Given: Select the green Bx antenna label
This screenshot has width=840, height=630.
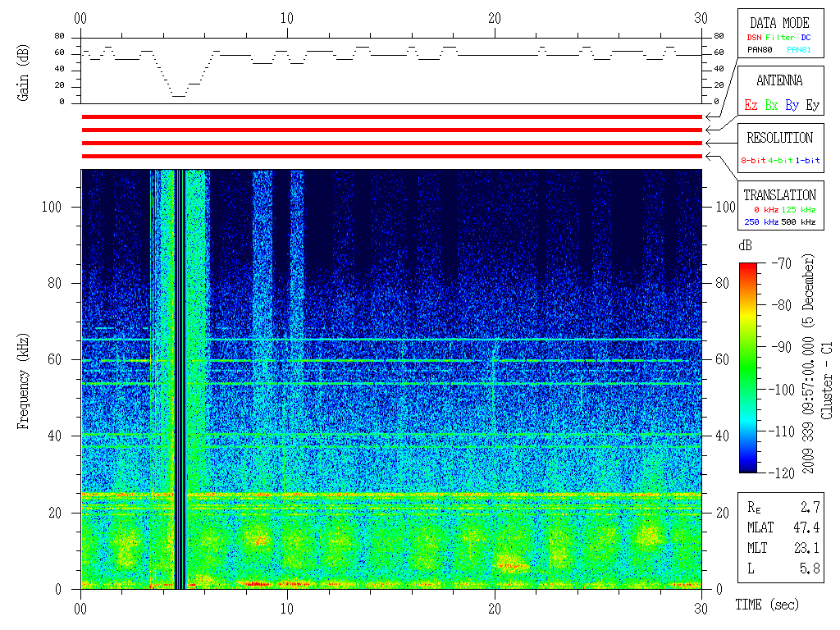Looking at the screenshot, I should click(x=771, y=105).
